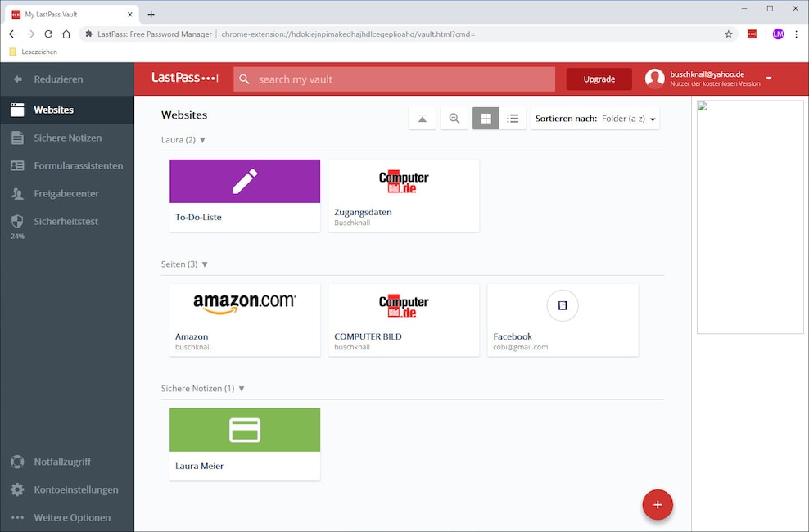Open the Chrome three-dot menu

[797, 34]
